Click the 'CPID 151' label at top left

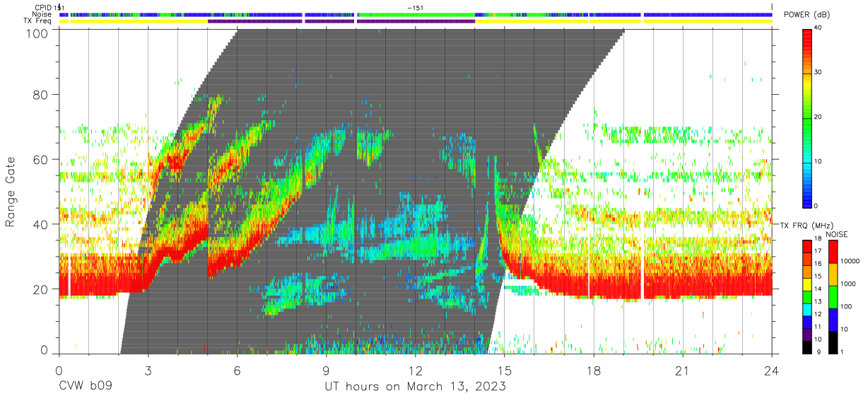click(x=49, y=7)
